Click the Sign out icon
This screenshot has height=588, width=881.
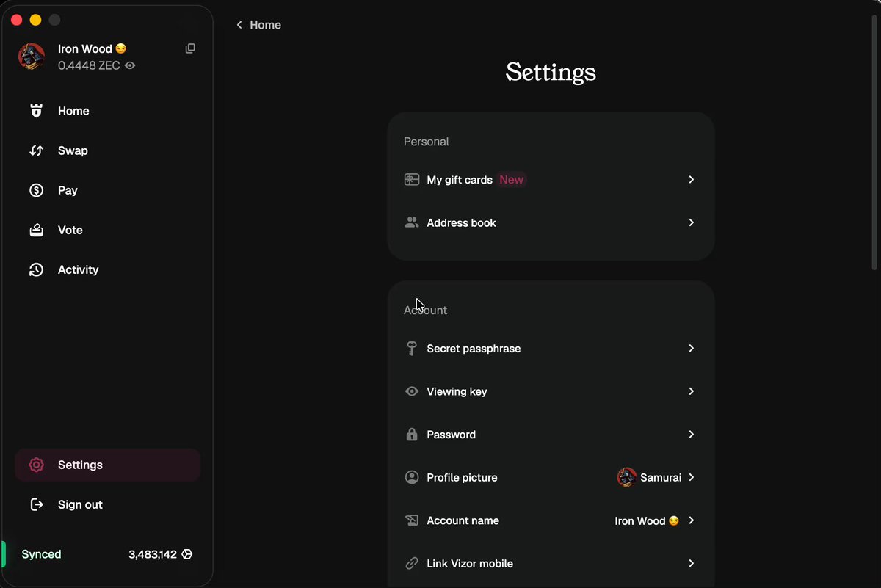(x=36, y=504)
